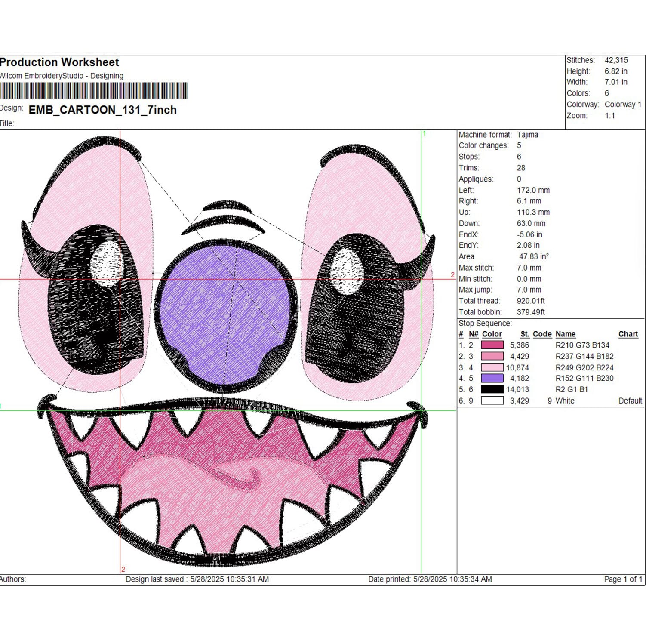Click the barcode under Production Worksheet
The image size is (646, 644).
(x=94, y=91)
